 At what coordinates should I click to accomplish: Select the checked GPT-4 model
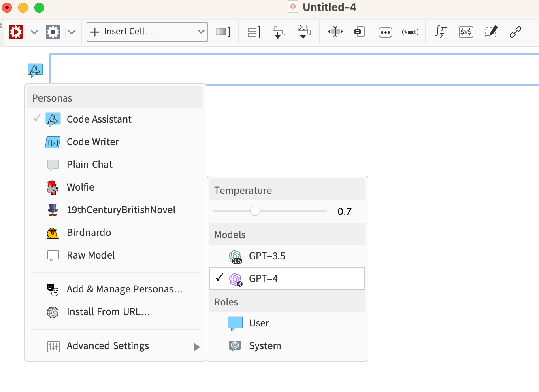pos(287,279)
